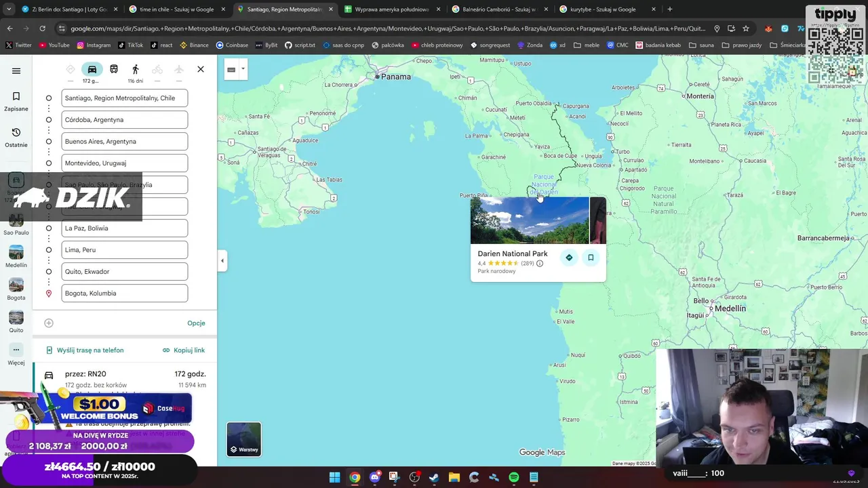Get directions to Darien National Park

pyautogui.click(x=569, y=258)
